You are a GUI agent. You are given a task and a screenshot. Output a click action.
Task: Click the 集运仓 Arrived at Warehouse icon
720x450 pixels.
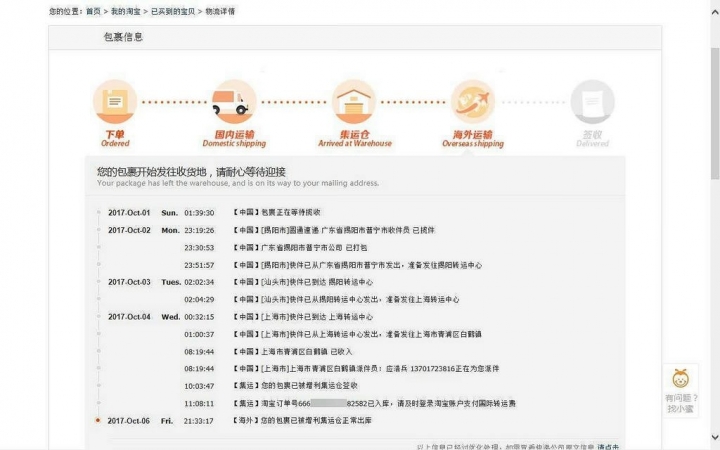pos(354,101)
